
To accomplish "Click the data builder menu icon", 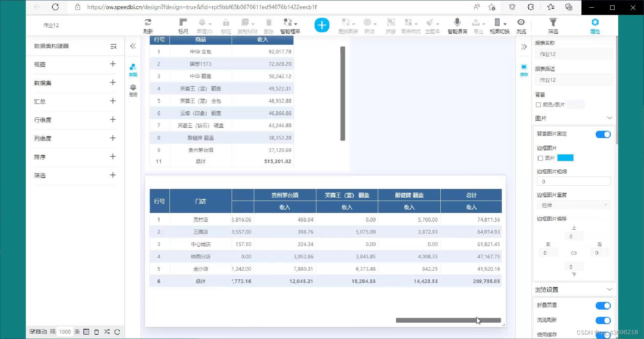I will 113,46.
